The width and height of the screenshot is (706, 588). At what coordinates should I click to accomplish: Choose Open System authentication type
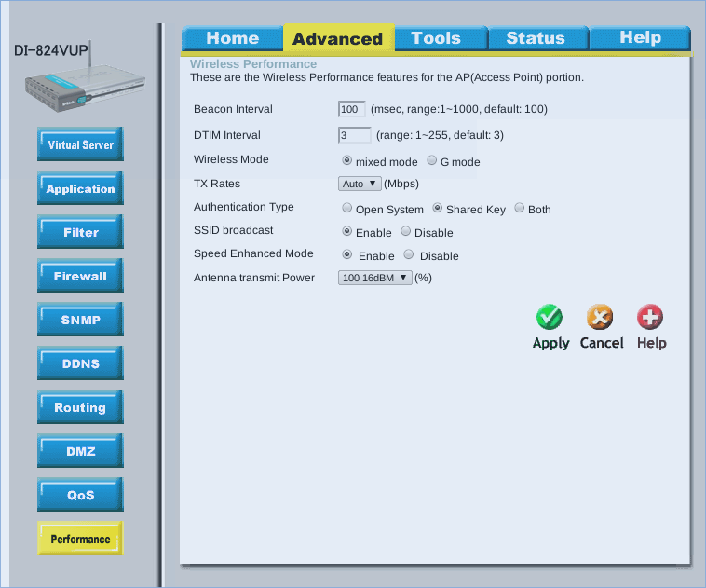[x=346, y=208]
